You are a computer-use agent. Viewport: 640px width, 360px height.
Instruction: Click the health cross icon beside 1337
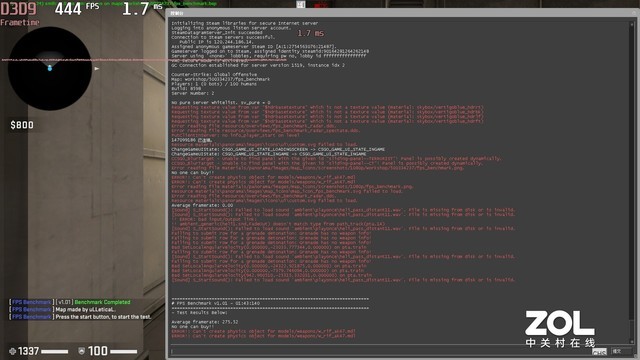click(x=13, y=351)
